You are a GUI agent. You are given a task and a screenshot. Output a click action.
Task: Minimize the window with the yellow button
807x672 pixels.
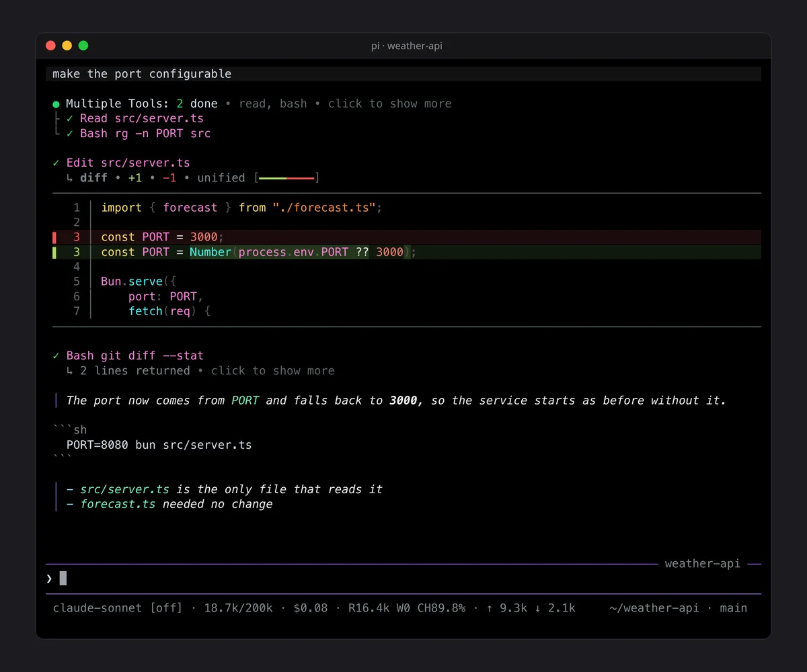click(67, 46)
